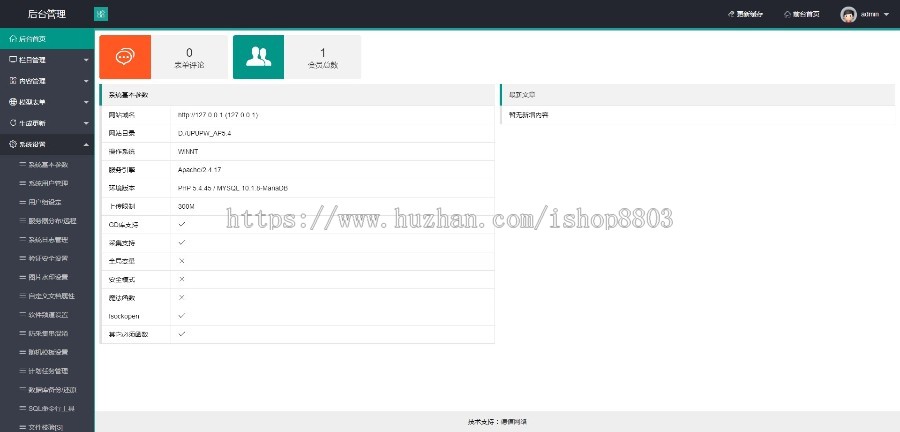900x432 pixels.
Task: Open the orange comment bubble tile
Action: [125, 57]
